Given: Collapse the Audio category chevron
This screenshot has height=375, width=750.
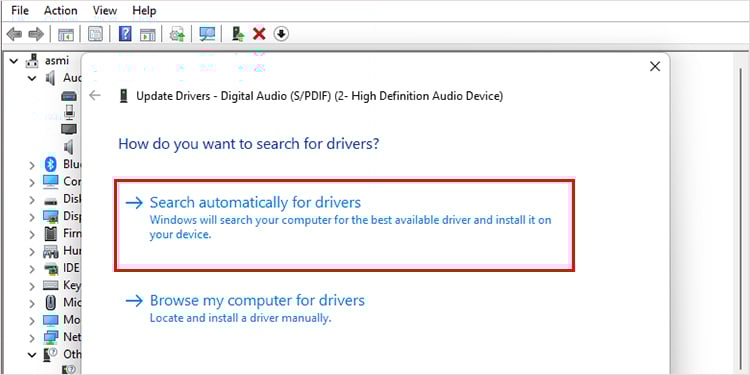Looking at the screenshot, I should point(32,78).
